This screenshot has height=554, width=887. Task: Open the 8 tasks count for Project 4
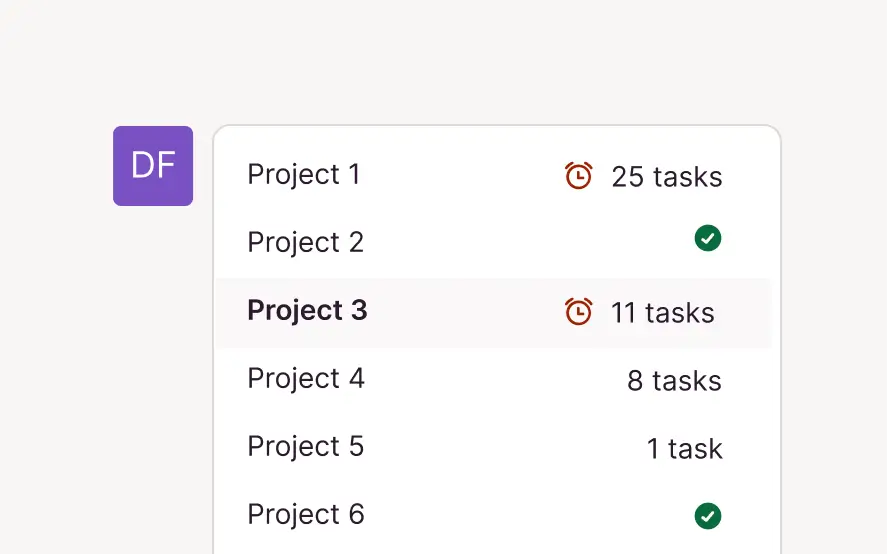click(674, 381)
